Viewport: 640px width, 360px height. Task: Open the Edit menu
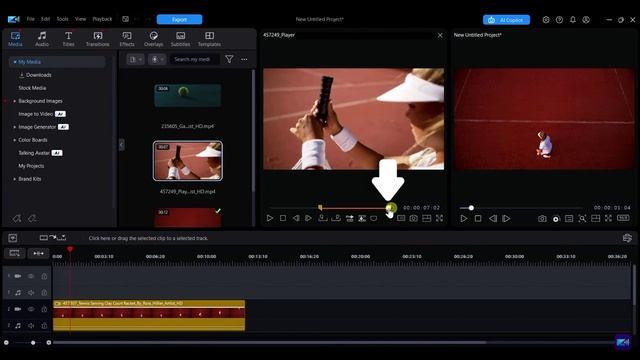tap(45, 19)
